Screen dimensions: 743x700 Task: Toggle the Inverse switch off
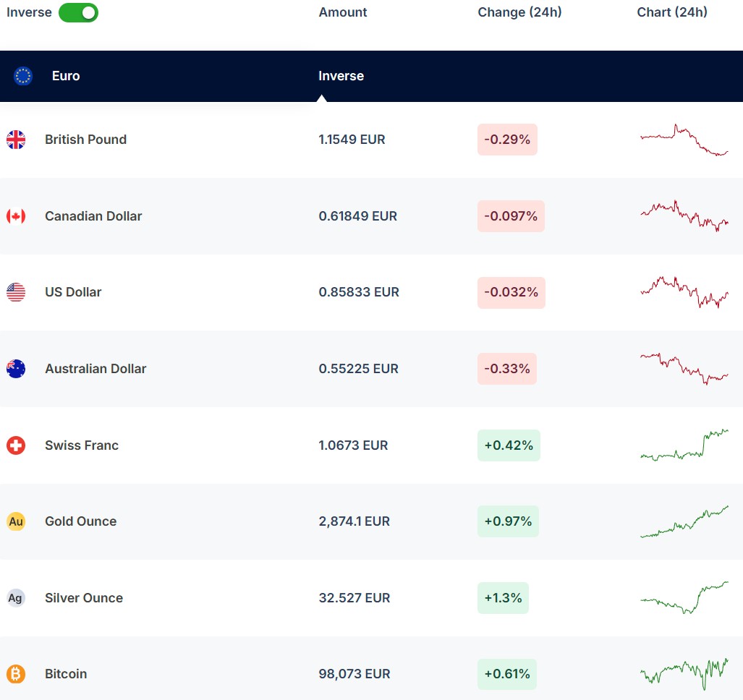coord(78,12)
